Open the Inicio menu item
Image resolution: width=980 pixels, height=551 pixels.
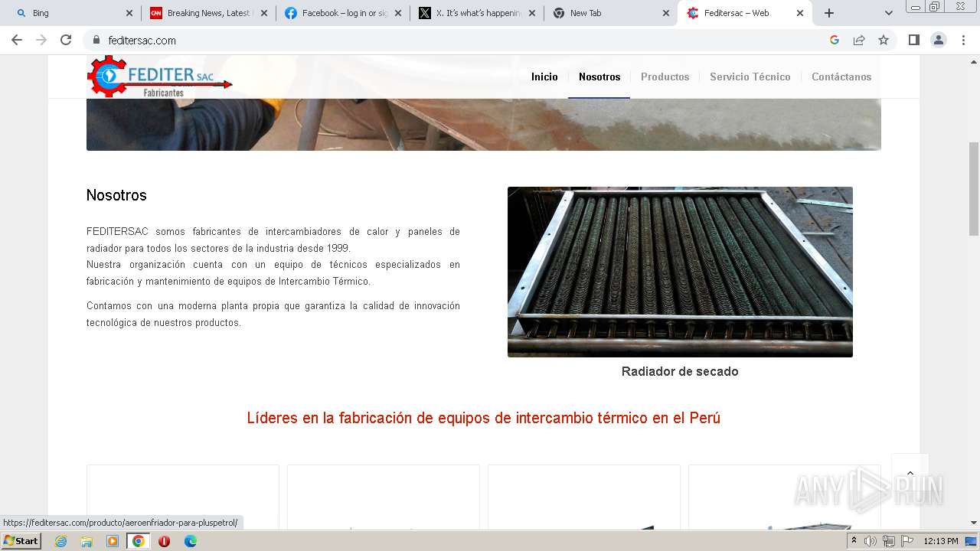coord(544,77)
